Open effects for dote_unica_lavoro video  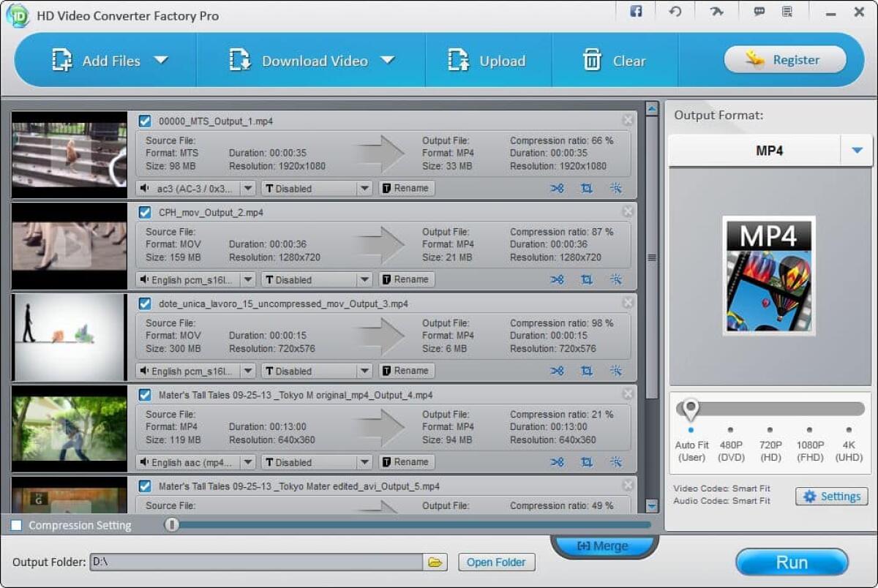pyautogui.click(x=616, y=371)
